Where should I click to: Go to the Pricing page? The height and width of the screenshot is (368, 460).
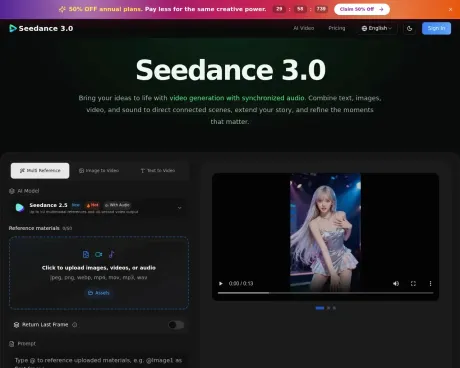pos(337,28)
